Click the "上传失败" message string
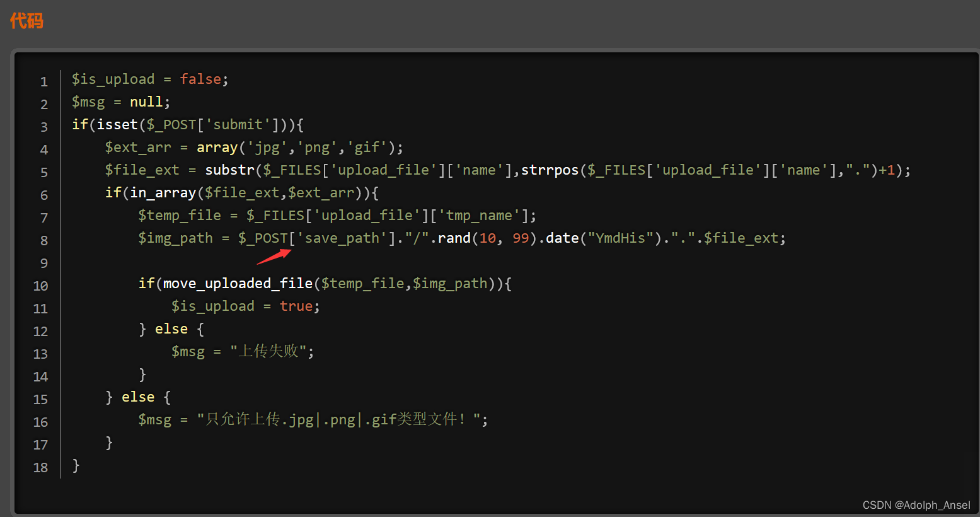Image resolution: width=980 pixels, height=517 pixels. (x=268, y=351)
